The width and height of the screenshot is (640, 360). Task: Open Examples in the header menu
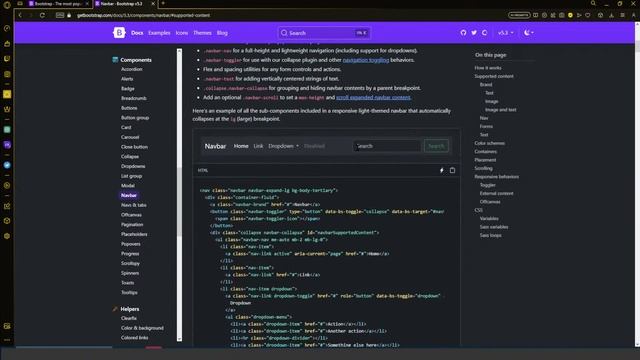(x=159, y=33)
